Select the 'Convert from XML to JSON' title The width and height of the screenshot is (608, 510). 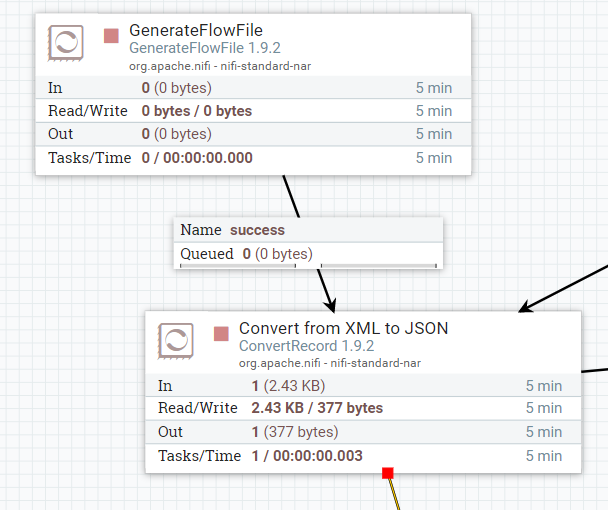344,328
